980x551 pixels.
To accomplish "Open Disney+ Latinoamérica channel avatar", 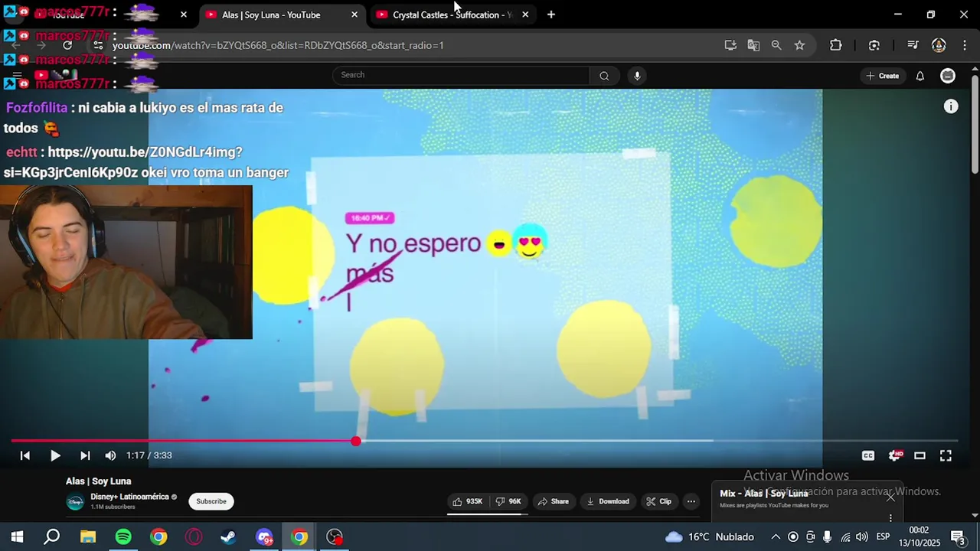I will [75, 501].
